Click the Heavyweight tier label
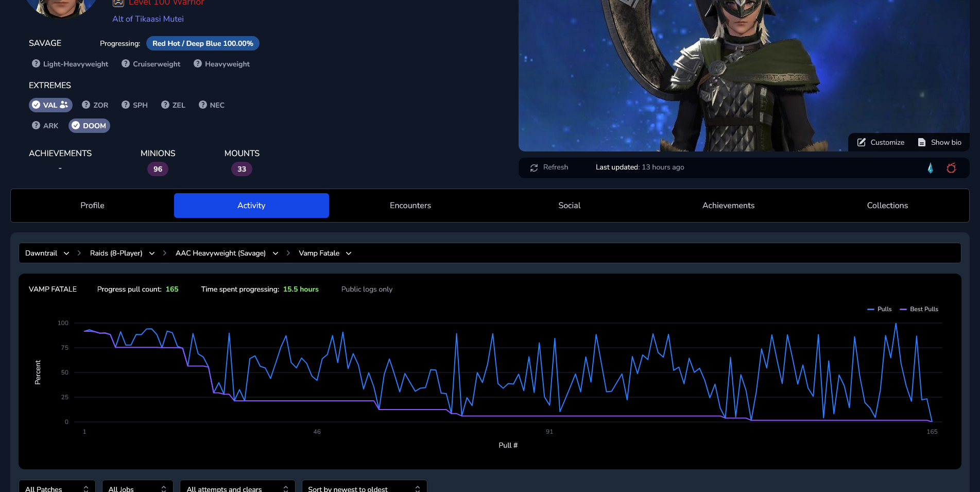 coord(227,64)
